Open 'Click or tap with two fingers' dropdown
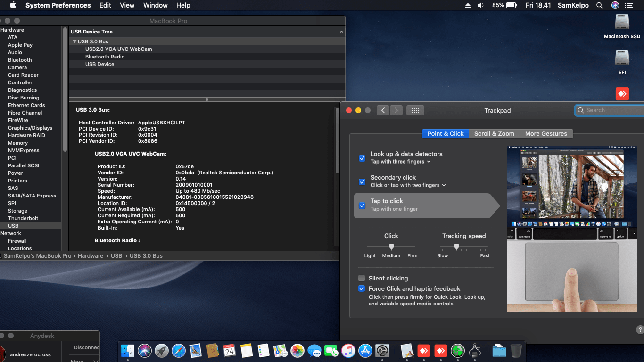 408,185
